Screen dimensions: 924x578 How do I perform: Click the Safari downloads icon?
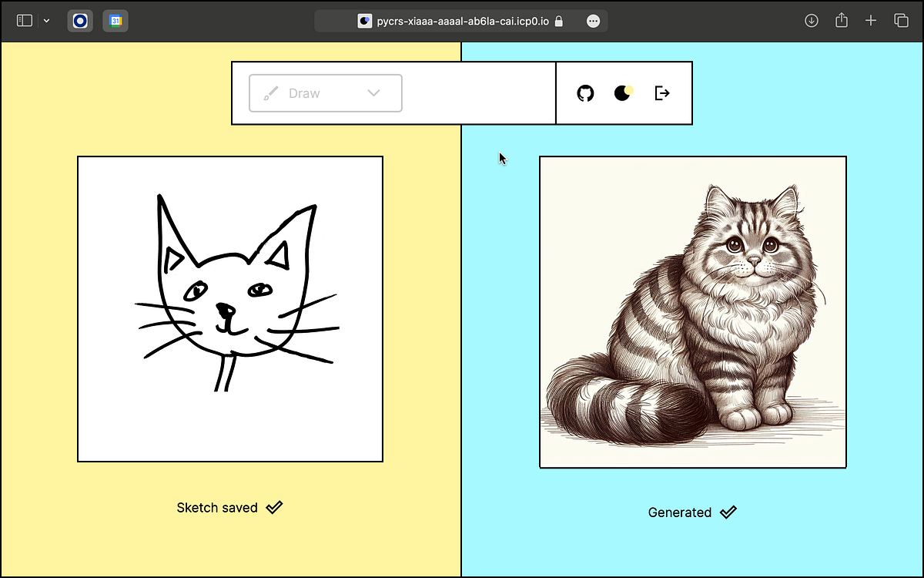click(x=811, y=20)
